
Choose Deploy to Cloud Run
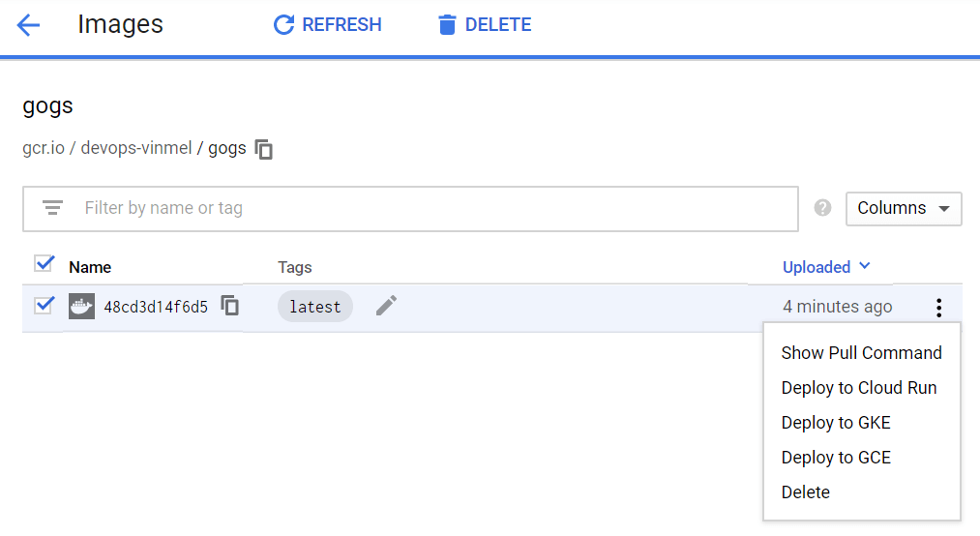[858, 388]
